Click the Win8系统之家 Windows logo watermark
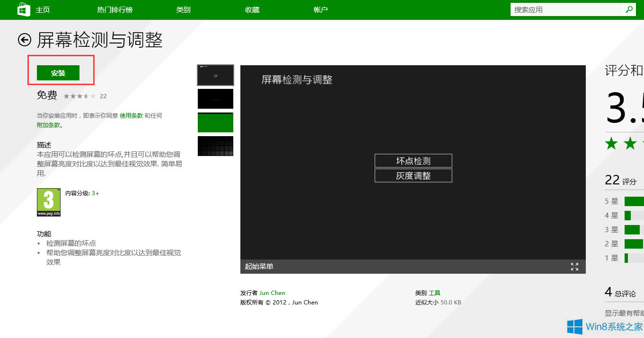Viewport: 644px width, 338px height. click(x=575, y=327)
